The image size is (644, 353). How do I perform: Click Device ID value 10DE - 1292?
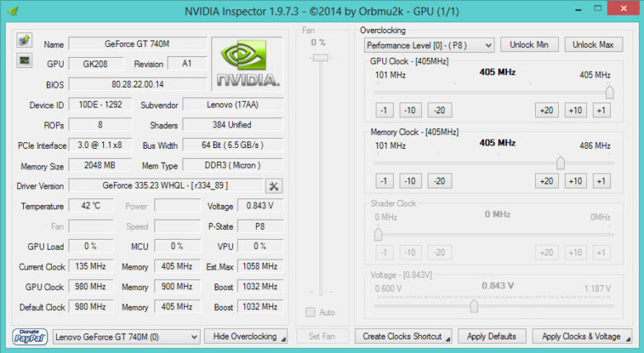(x=101, y=104)
